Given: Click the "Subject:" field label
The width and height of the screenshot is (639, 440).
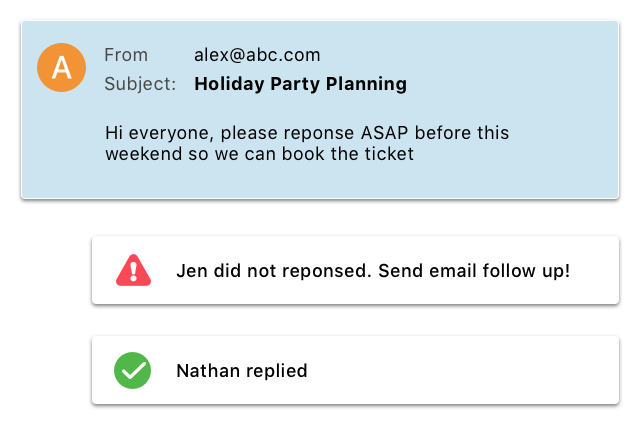Looking at the screenshot, I should (140, 84).
